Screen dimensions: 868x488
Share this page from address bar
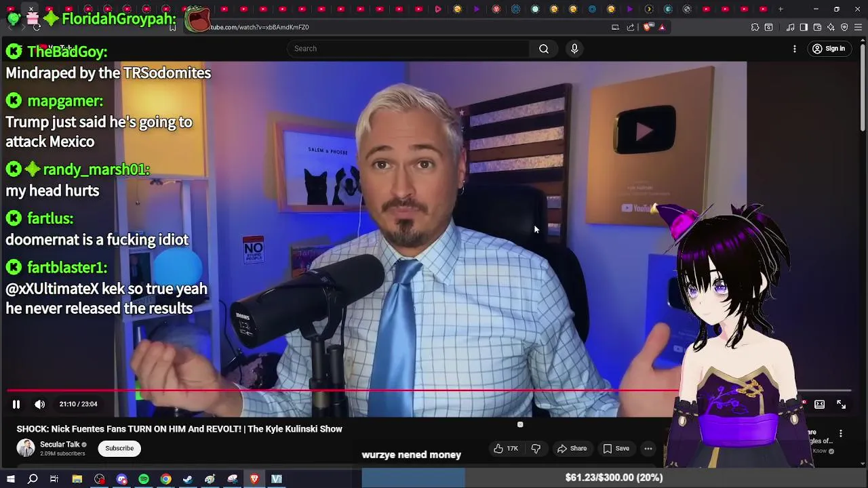(x=631, y=27)
